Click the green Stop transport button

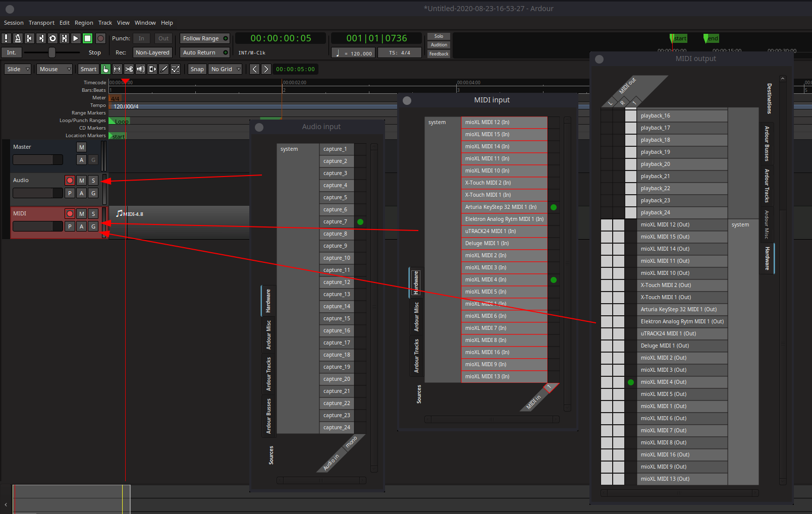(87, 38)
